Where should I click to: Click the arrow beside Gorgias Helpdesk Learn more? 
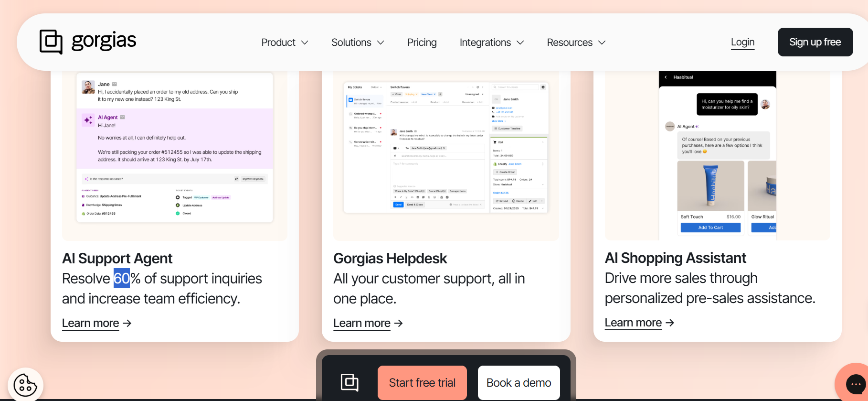399,323
